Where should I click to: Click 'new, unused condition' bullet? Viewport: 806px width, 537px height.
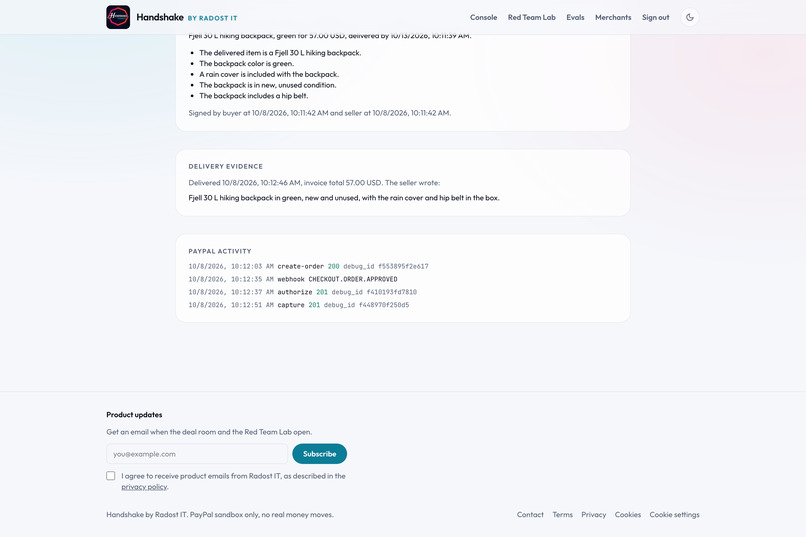(267, 85)
